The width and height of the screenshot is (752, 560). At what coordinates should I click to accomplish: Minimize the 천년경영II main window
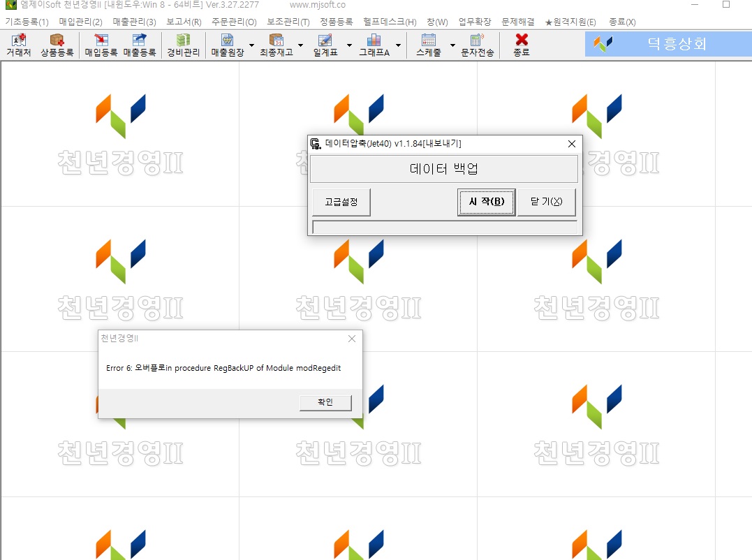click(x=695, y=5)
